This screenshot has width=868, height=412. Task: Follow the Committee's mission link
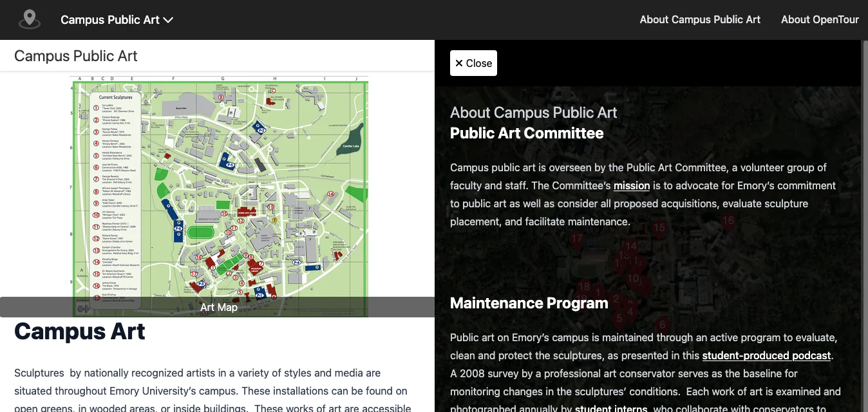pos(632,185)
